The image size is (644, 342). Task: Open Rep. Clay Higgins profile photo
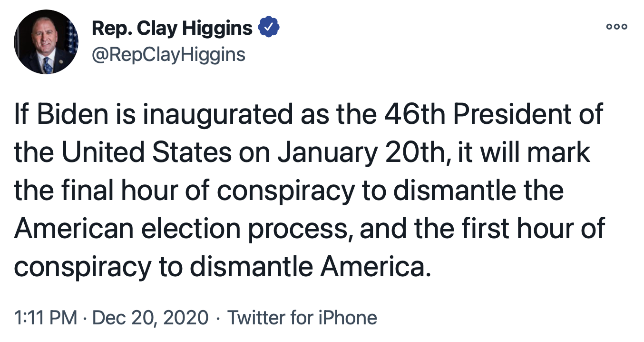(46, 42)
